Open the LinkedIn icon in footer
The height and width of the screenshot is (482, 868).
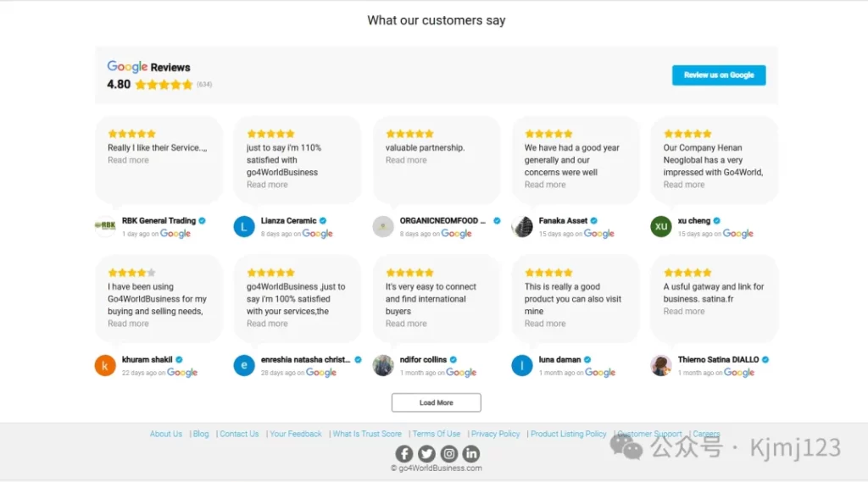pyautogui.click(x=471, y=454)
